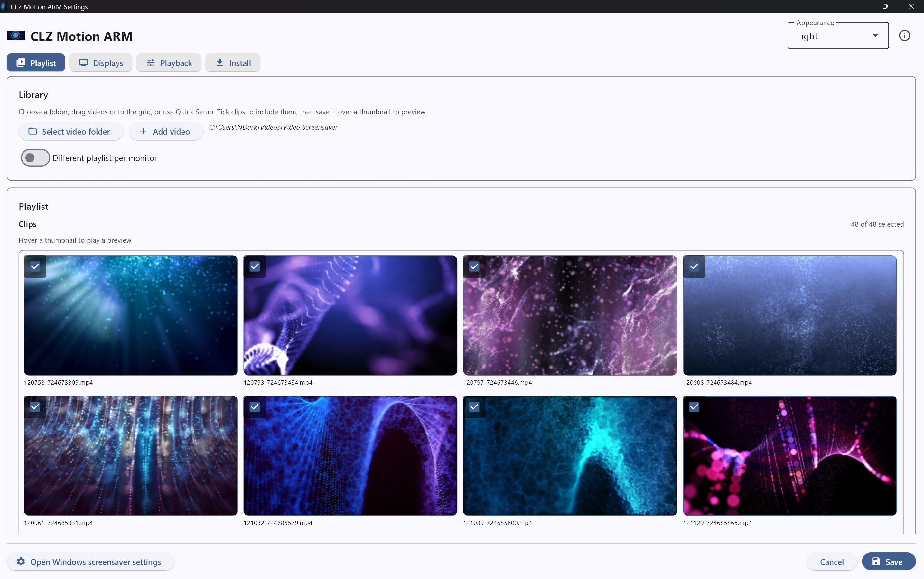Click thumbnail of 121032-724685579.mp4
Screen dimensions: 924x579
(x=350, y=456)
